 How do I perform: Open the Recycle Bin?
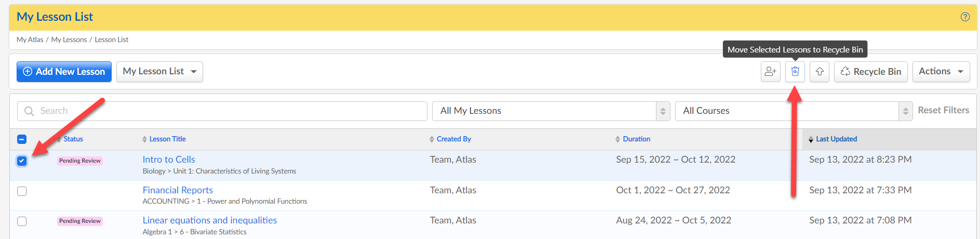click(x=871, y=72)
